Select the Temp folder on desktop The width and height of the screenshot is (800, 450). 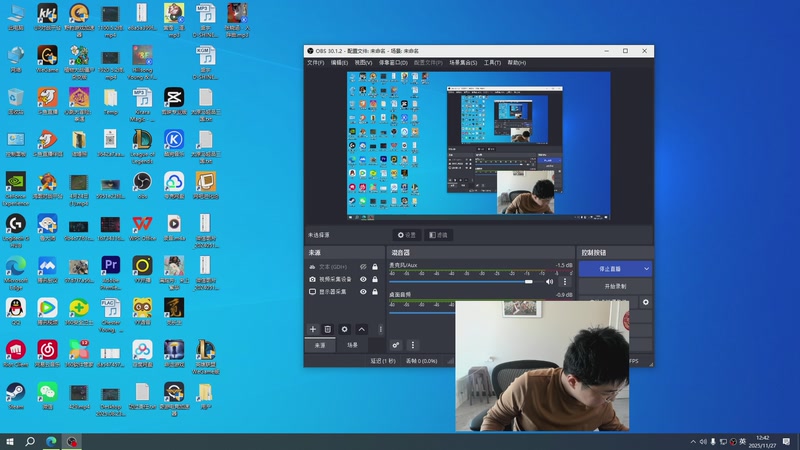[111, 101]
